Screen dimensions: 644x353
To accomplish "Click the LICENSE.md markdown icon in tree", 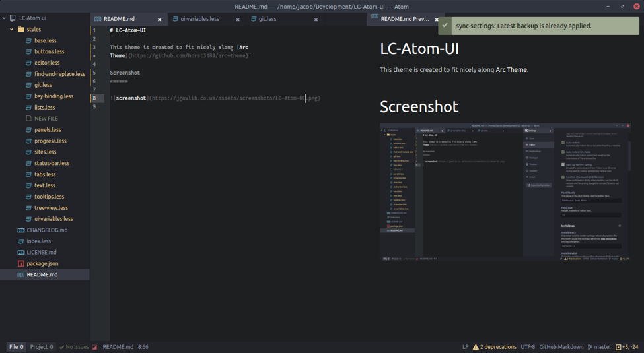I will [x=21, y=252].
